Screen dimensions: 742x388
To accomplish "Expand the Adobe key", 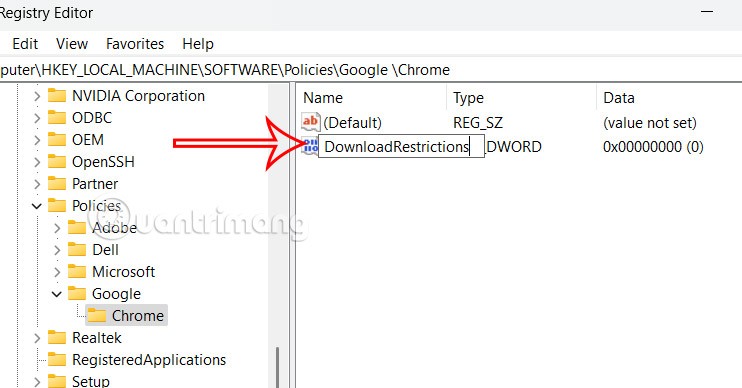I will click(x=57, y=228).
